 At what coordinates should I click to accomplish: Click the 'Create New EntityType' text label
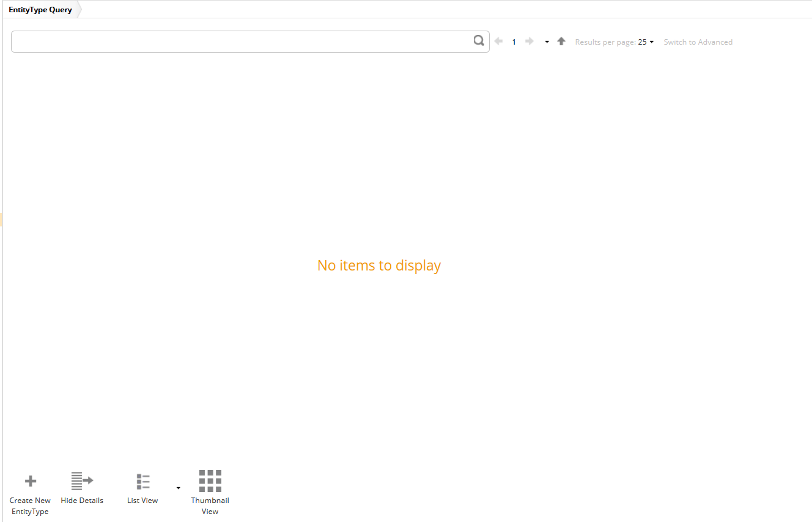click(x=30, y=505)
